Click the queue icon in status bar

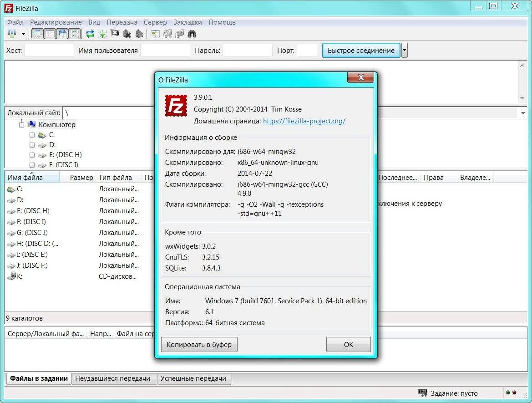click(x=423, y=393)
